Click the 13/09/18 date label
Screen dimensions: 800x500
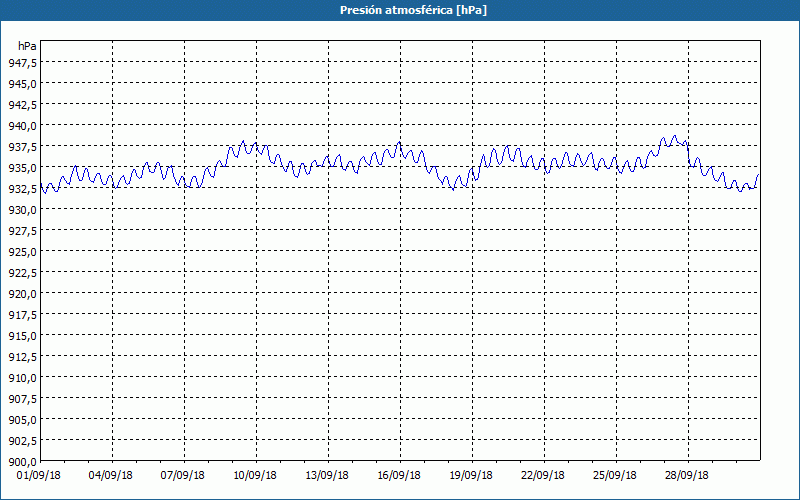pos(327,475)
